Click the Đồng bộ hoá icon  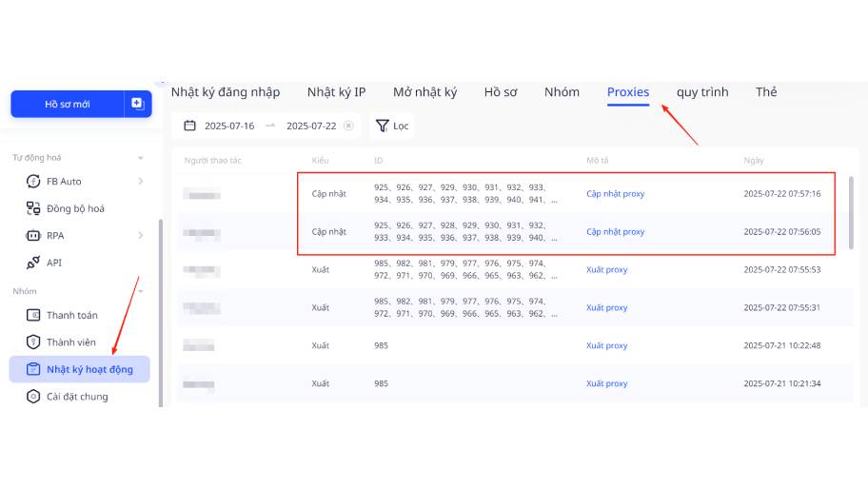click(x=33, y=208)
